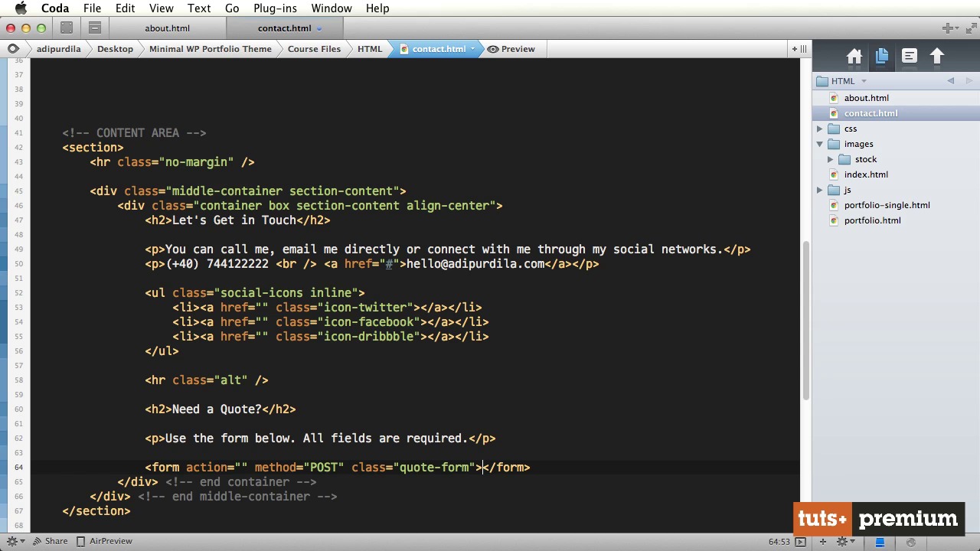Place cursor on 'Need a Quote?' heading line
The width and height of the screenshot is (980, 551).
pos(220,409)
